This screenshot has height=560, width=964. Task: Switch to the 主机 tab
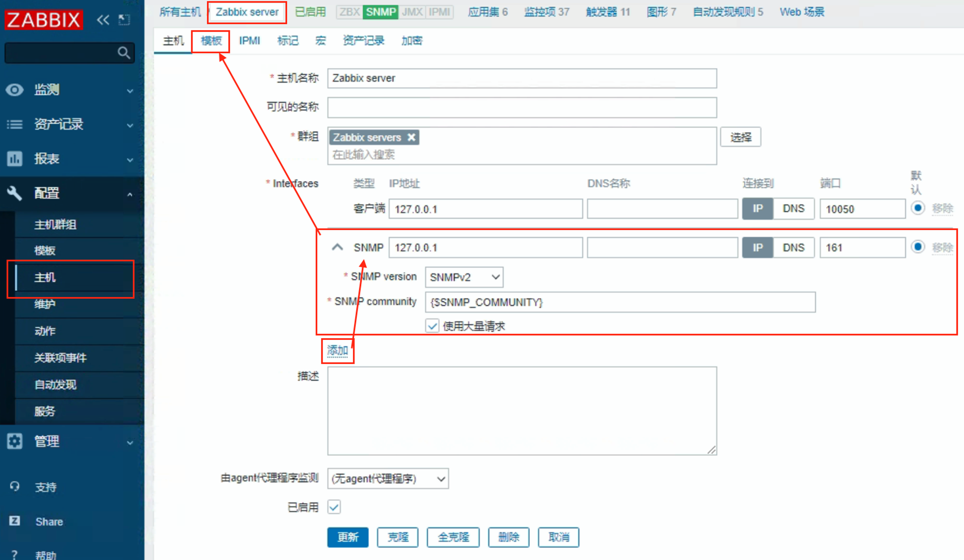pyautogui.click(x=173, y=41)
